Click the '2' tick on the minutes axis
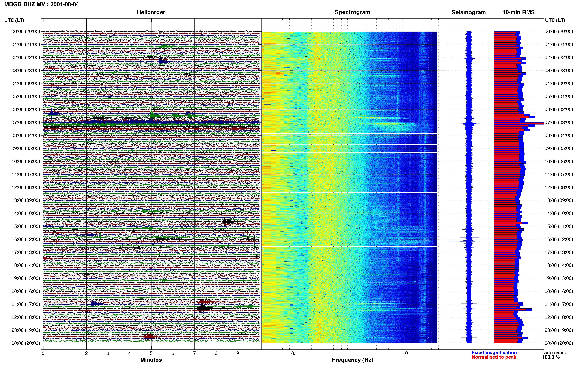Screen dimensions: 588x368 86,353
